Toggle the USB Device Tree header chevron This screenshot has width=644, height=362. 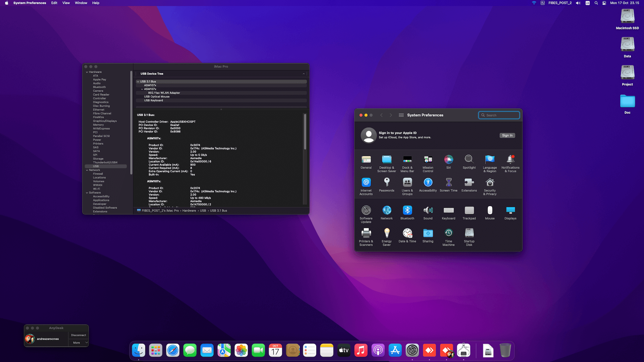point(304,74)
